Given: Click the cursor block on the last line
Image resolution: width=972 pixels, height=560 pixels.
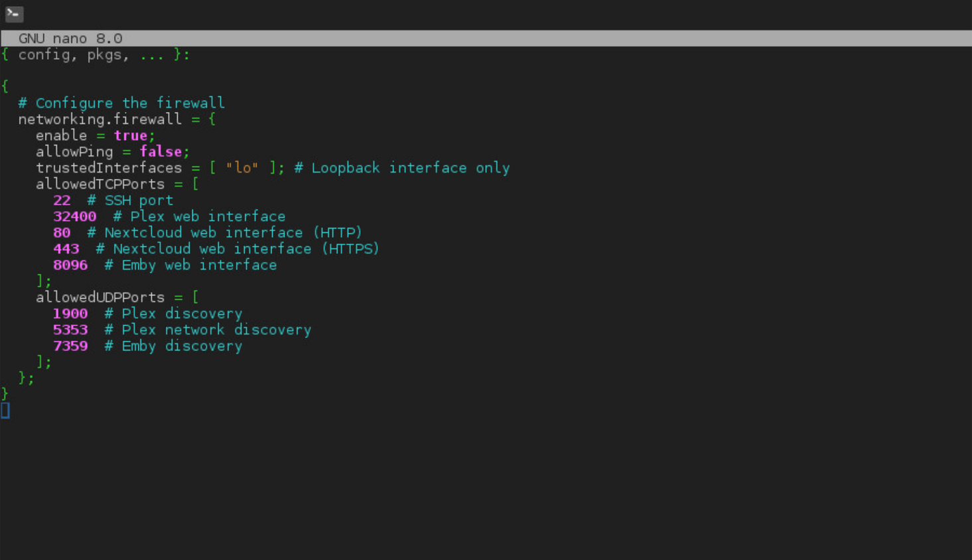Looking at the screenshot, I should coord(5,411).
